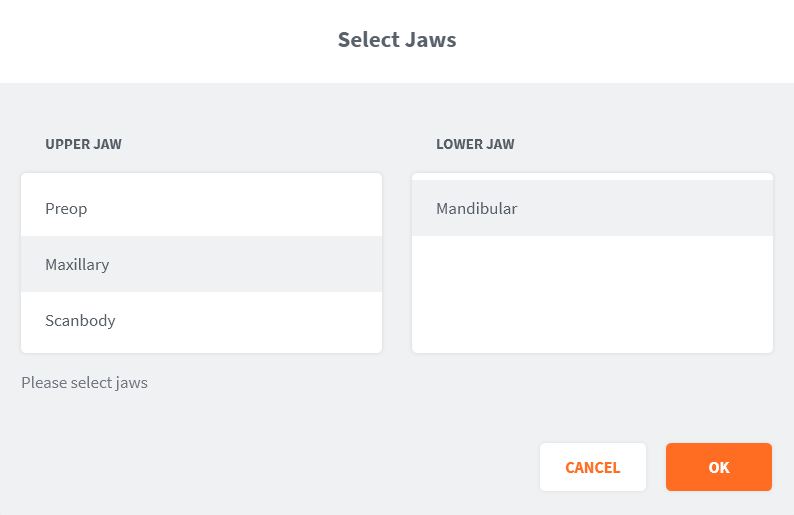Select Preop in the upper jaw list

201,209
